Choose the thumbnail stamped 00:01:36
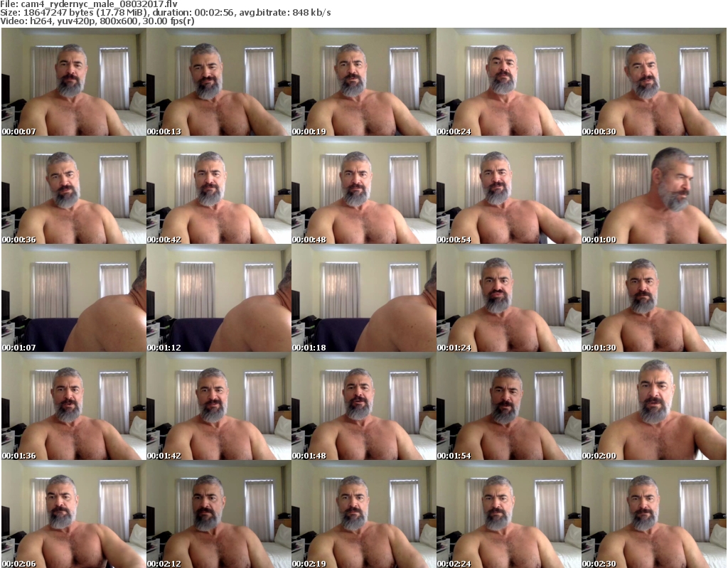Viewport: 728px width, 568px height. click(x=74, y=406)
